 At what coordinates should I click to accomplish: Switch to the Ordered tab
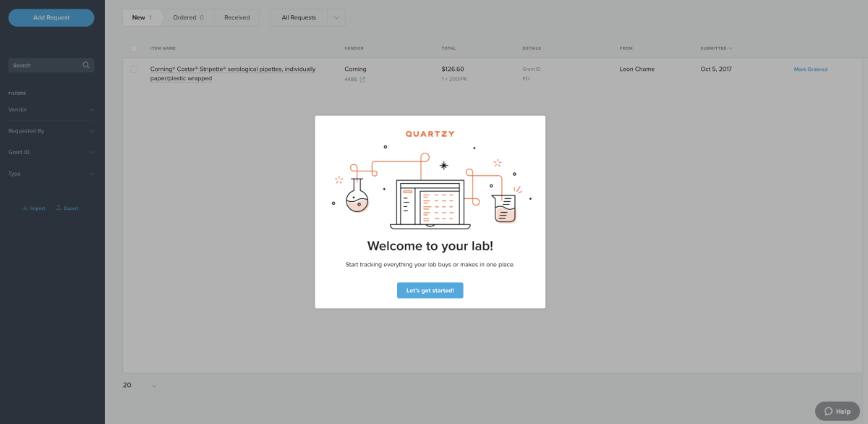pyautogui.click(x=187, y=17)
